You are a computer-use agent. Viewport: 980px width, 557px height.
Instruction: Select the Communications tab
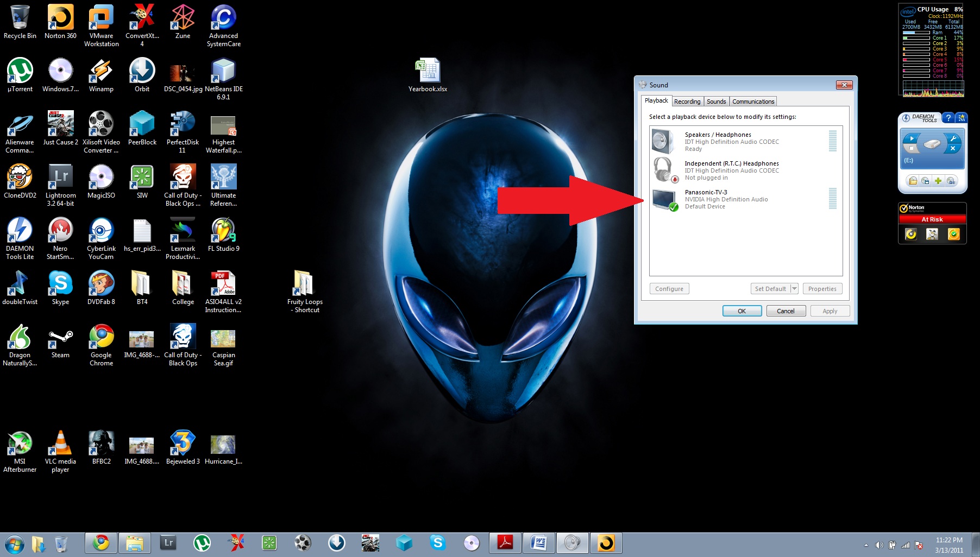point(753,102)
